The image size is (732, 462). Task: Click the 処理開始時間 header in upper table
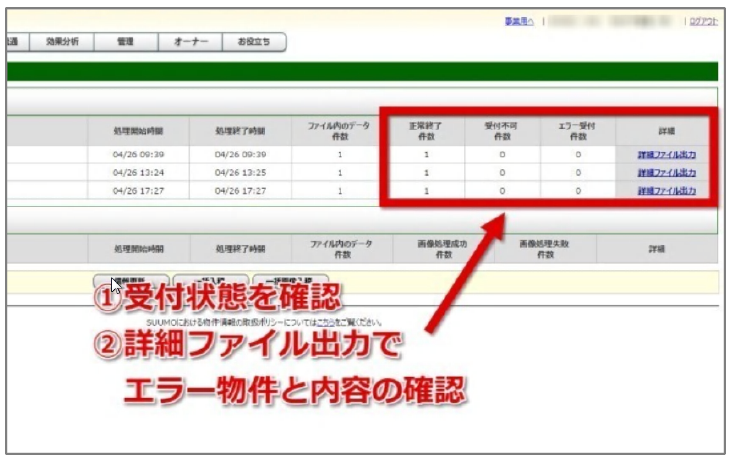click(138, 131)
